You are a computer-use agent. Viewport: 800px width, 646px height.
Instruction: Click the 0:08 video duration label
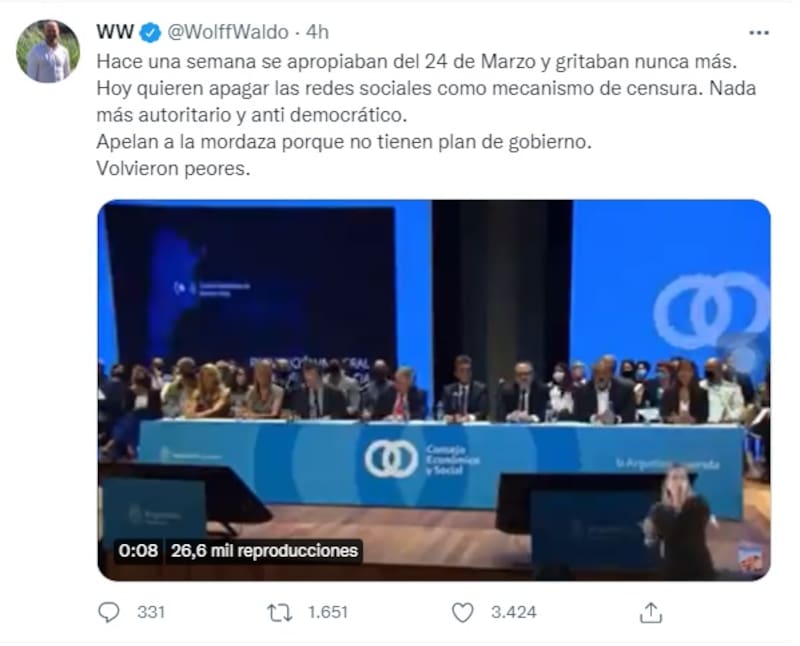(138, 551)
